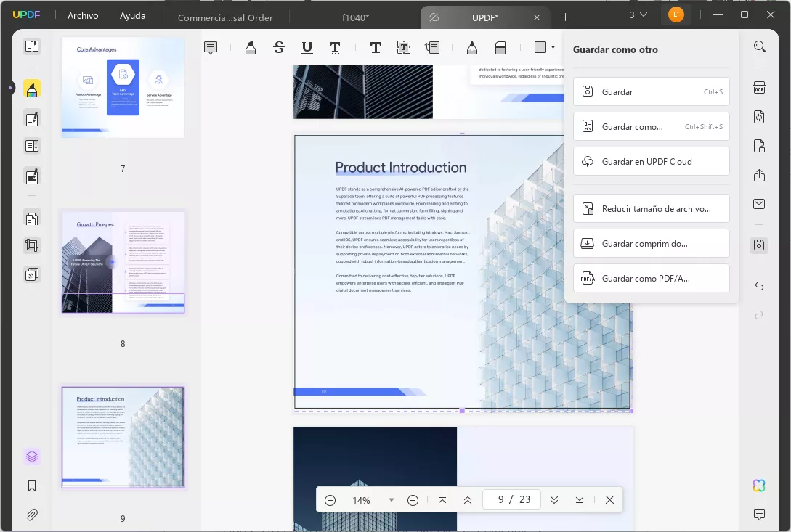Open the Bookmarks panel icon
Image resolution: width=791 pixels, height=532 pixels.
pos(32,486)
